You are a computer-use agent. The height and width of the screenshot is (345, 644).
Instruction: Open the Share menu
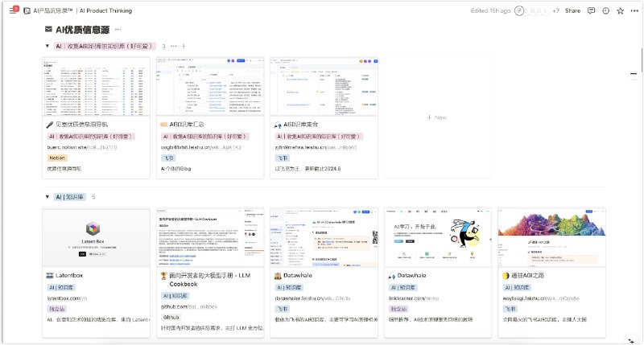(x=572, y=11)
